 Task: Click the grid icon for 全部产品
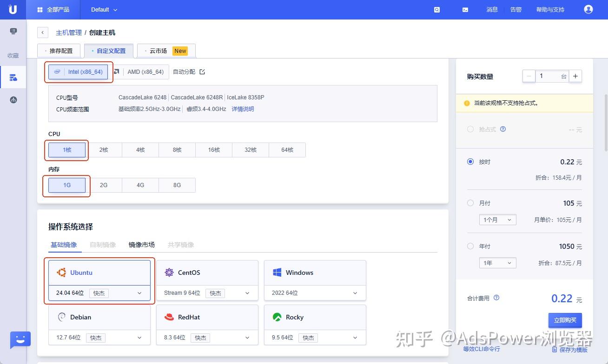click(40, 10)
